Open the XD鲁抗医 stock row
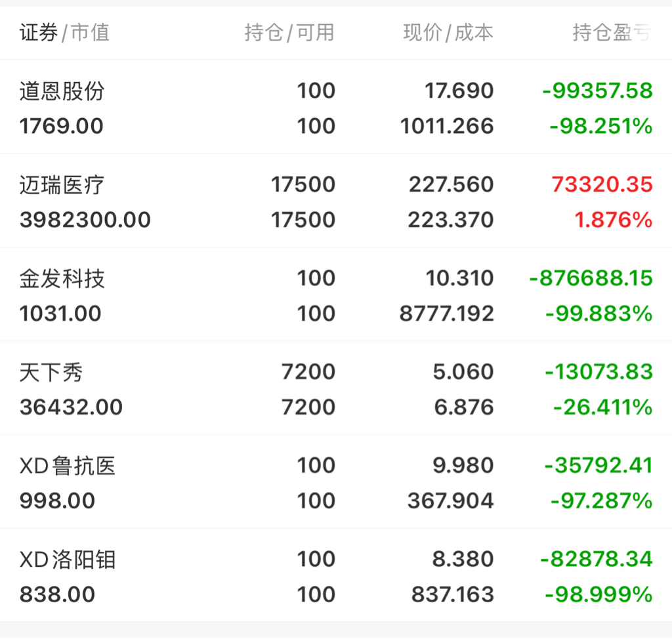This screenshot has height=639, width=672. pyautogui.click(x=336, y=482)
